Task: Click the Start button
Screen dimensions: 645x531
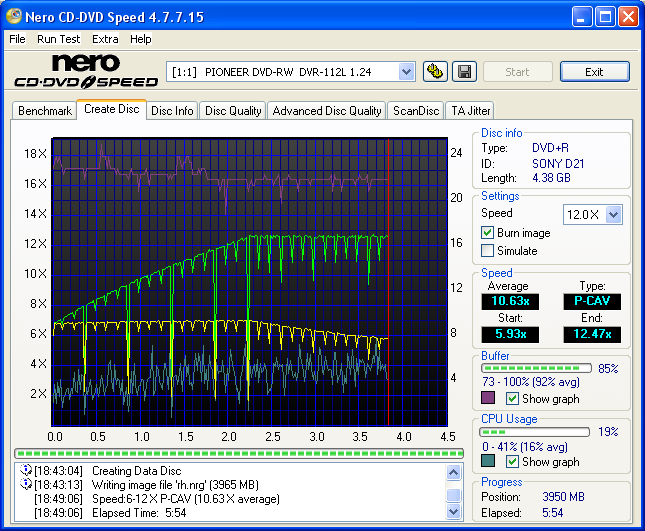Action: tap(517, 72)
